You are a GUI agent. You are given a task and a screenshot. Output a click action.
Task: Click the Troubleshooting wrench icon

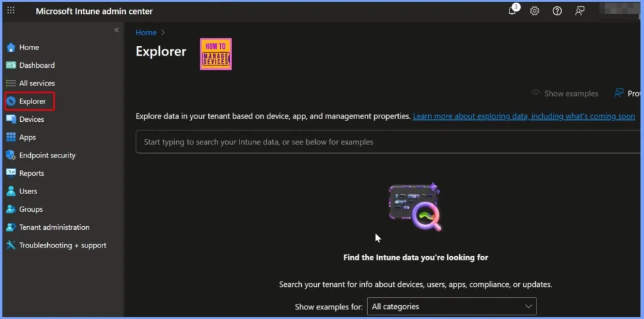tap(11, 245)
